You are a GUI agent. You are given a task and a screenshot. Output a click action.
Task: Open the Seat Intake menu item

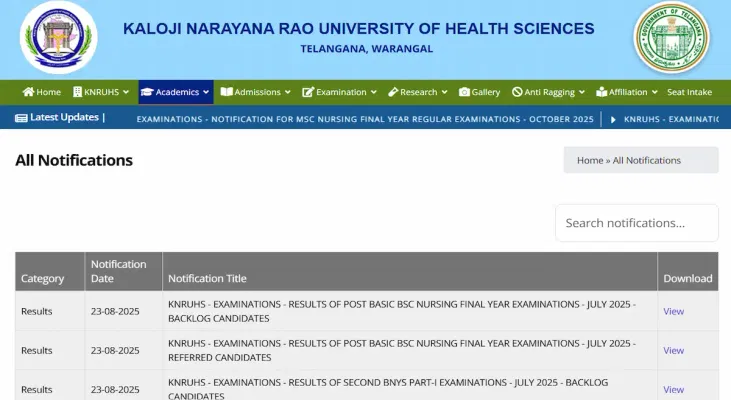coord(689,92)
